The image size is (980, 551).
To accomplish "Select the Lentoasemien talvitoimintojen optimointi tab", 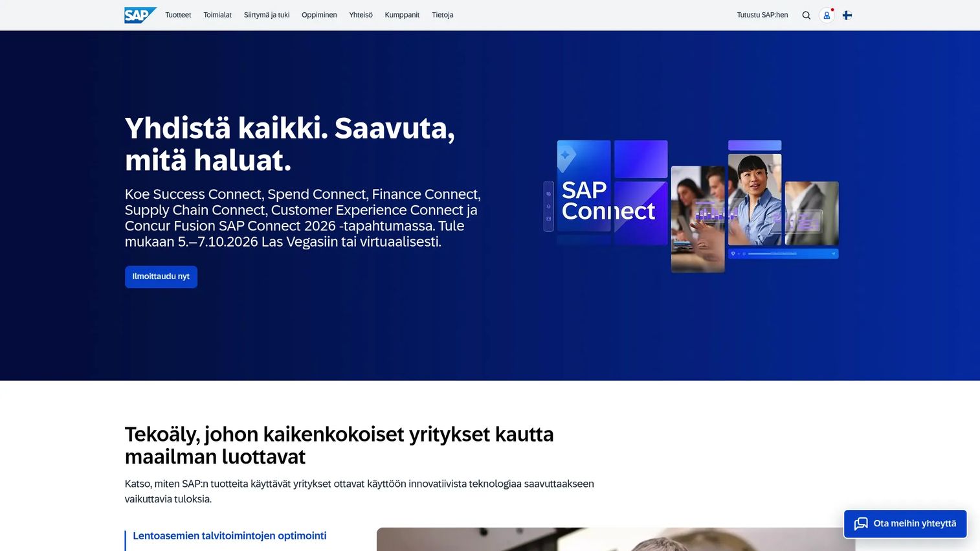I will click(x=229, y=536).
